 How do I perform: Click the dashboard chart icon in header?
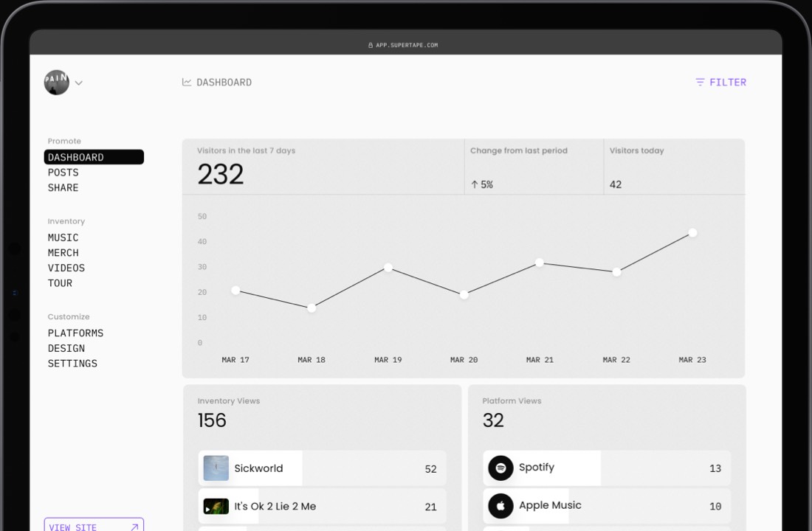pyautogui.click(x=187, y=83)
